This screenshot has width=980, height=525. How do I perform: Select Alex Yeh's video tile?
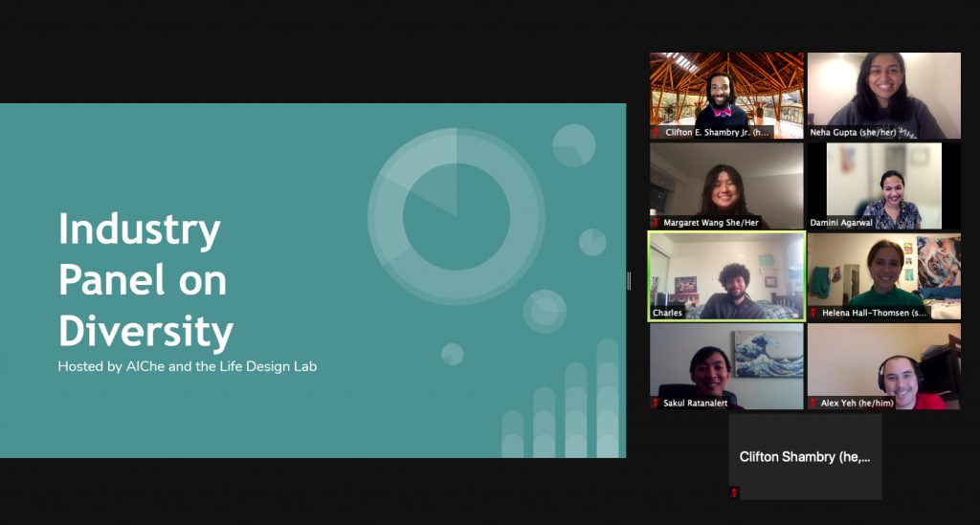coord(883,363)
